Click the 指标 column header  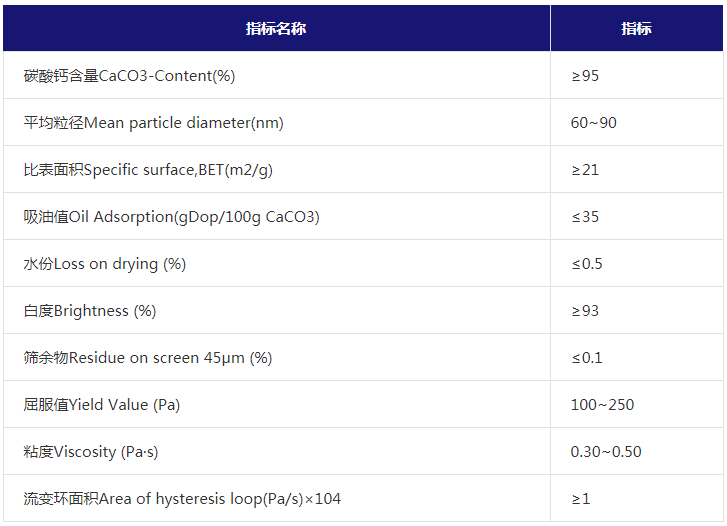pos(635,28)
